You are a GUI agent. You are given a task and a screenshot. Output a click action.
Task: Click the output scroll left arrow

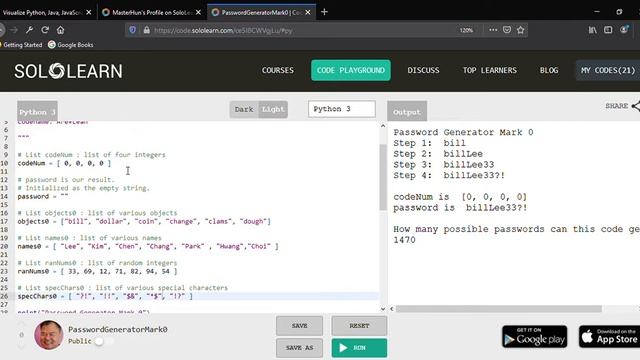[392, 309]
